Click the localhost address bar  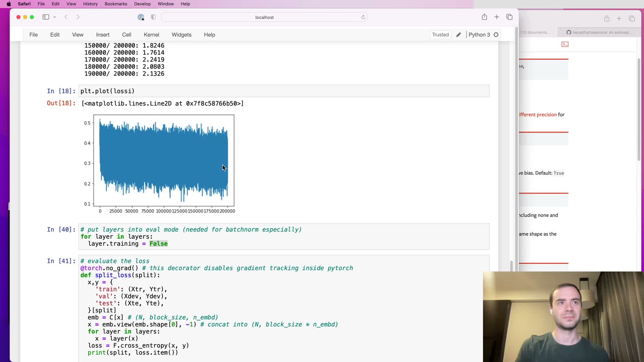click(x=264, y=17)
